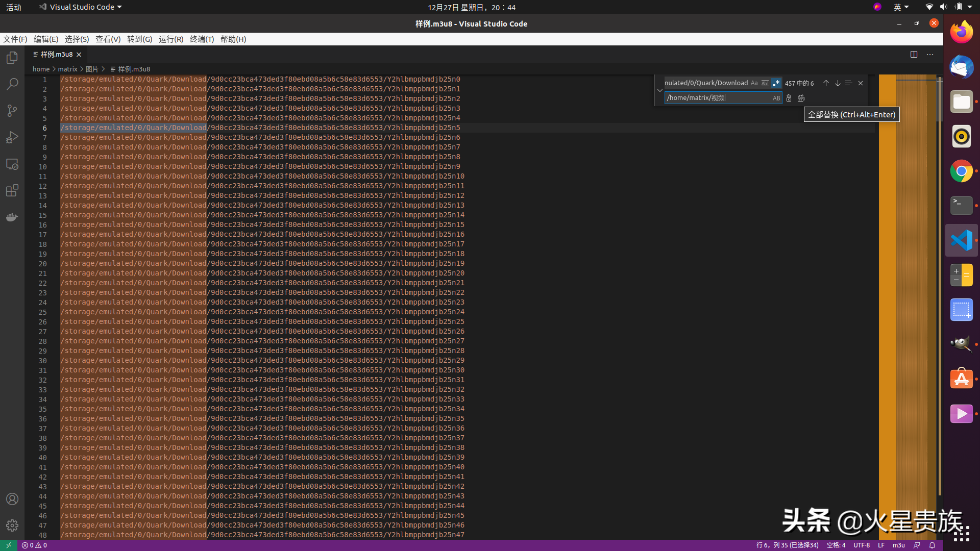Open the Manage gear icon
Screen dimensions: 980x551
click(12, 525)
